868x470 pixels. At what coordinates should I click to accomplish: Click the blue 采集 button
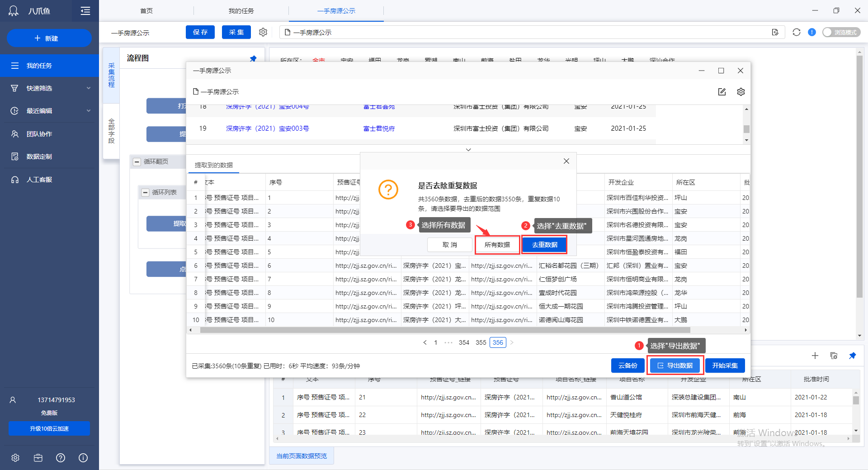click(x=236, y=32)
